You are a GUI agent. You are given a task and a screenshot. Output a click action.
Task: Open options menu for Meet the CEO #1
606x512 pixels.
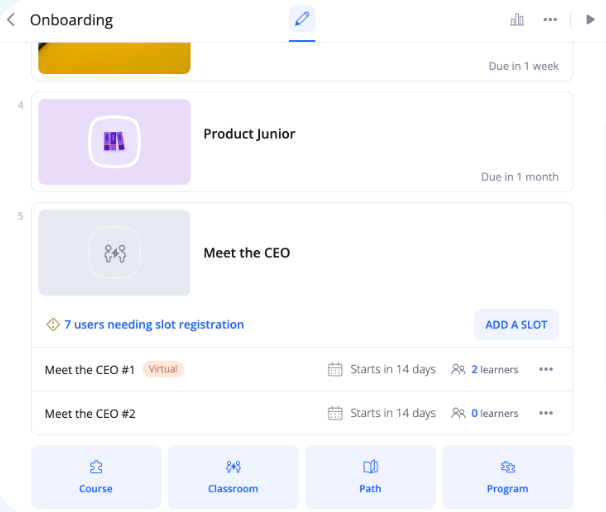pyautogui.click(x=546, y=369)
